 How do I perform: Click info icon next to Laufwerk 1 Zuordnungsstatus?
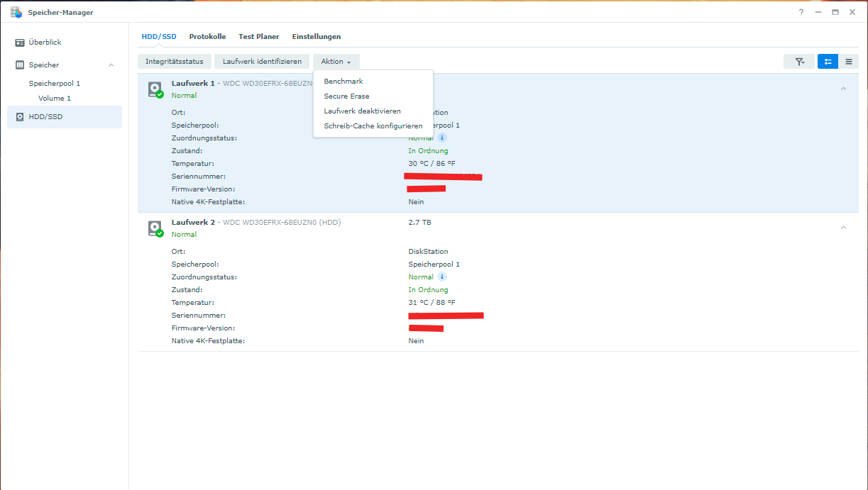click(x=441, y=138)
